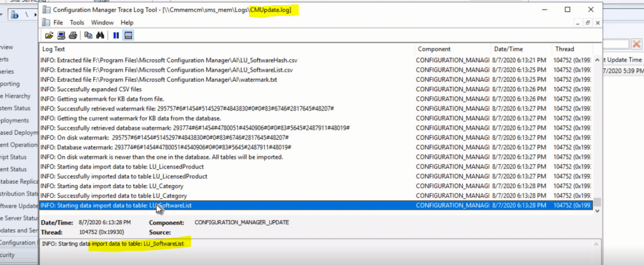The image size is (644, 265).
Task: Select 'Successfully imported data' LU_LicensedProduct row
Action: (x=316, y=176)
